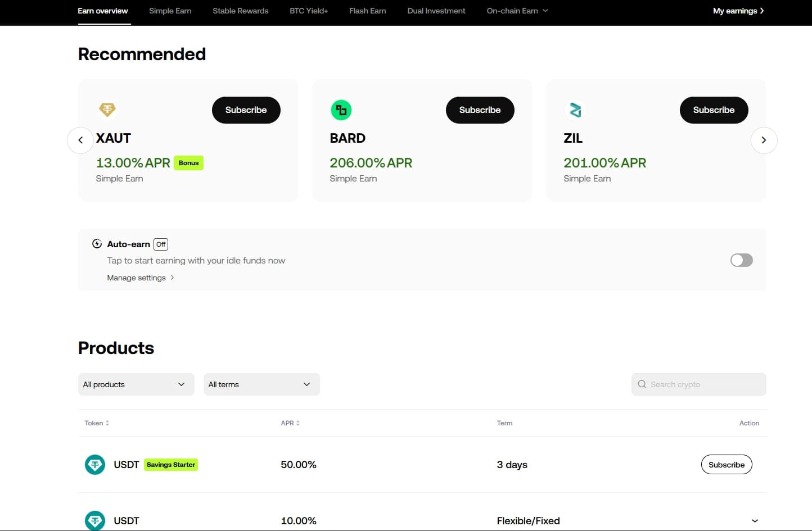Screen dimensions: 812x531
Task: Click the 206.00% APR value
Action: coord(371,163)
